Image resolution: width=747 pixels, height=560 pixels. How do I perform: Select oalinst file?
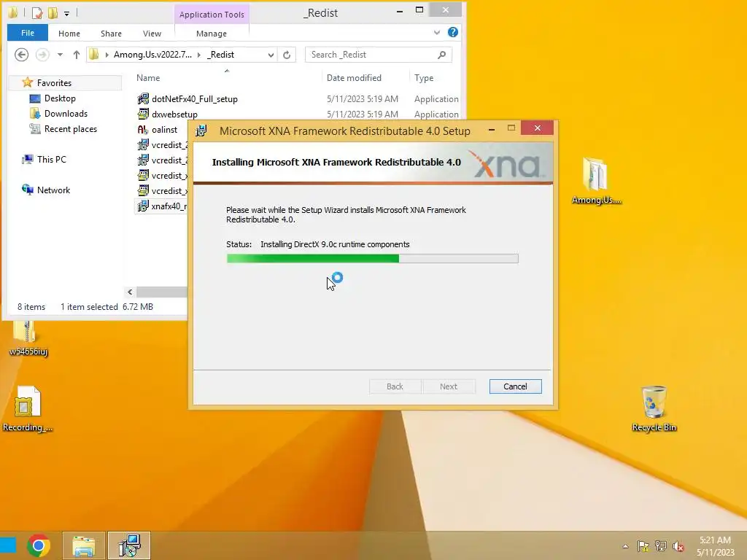click(x=164, y=130)
